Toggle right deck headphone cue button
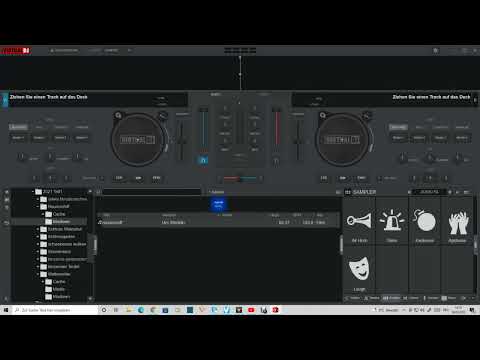This screenshot has height=360, width=480. pyautogui.click(x=276, y=161)
